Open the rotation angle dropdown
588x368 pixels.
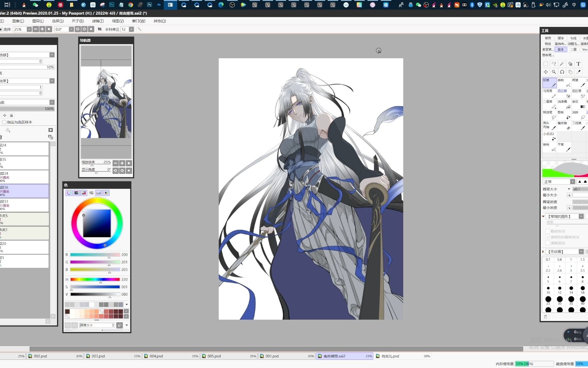[x=71, y=29]
